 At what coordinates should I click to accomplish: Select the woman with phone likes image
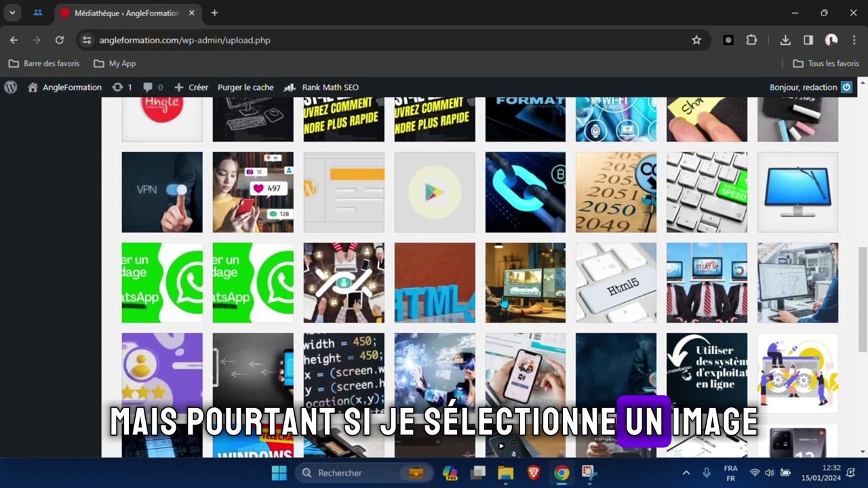pyautogui.click(x=253, y=192)
